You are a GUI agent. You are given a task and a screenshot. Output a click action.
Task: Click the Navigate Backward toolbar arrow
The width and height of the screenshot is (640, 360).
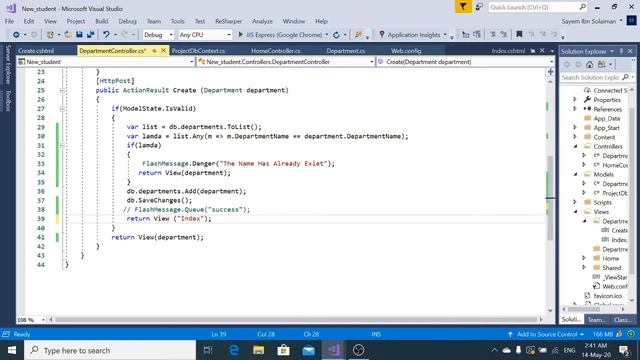click(x=16, y=35)
